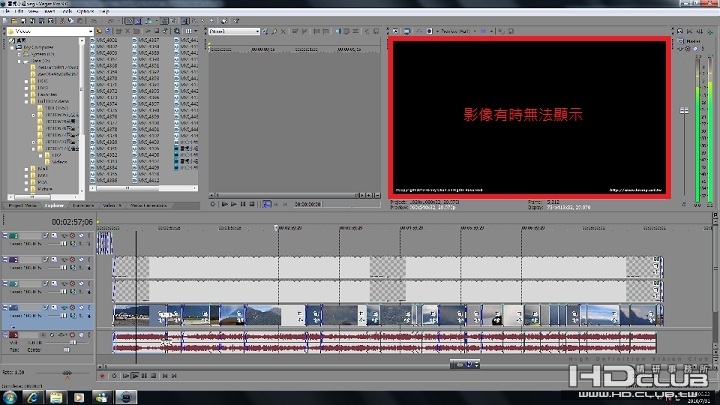The image size is (720, 405).
Task: Expand the My Computer tree node
Action: (12, 47)
